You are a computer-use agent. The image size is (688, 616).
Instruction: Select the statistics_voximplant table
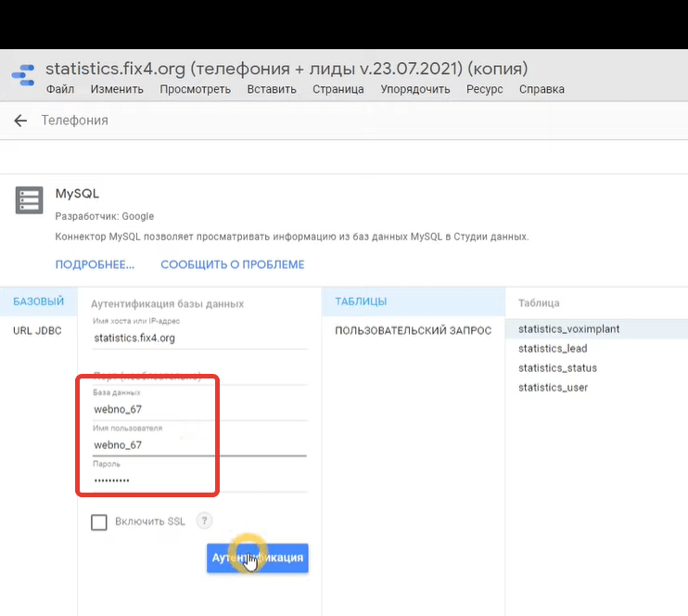tap(596, 328)
